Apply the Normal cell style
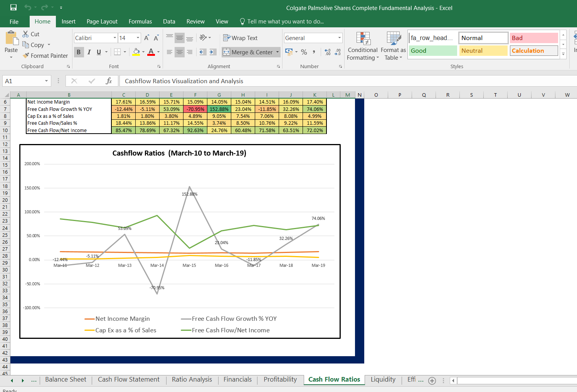The width and height of the screenshot is (577, 392). click(483, 38)
